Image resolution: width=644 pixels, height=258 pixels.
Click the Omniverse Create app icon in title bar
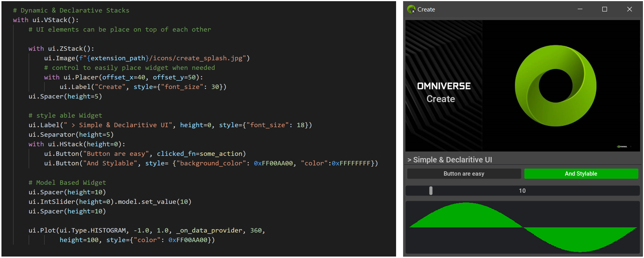coord(411,9)
